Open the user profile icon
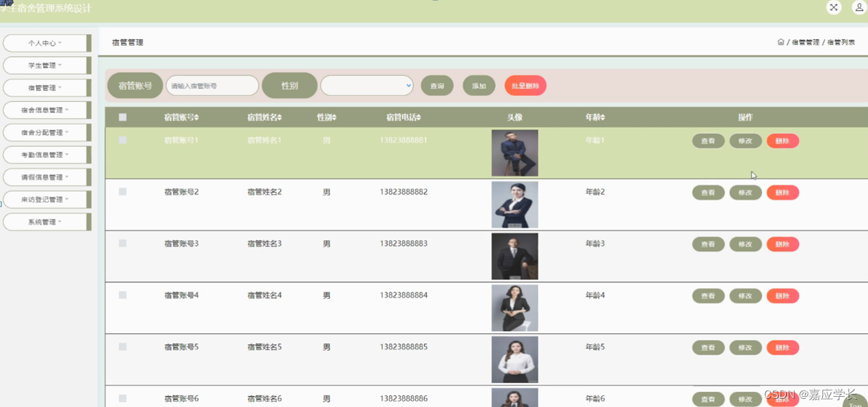Viewport: 868px width, 407px height. click(x=859, y=8)
